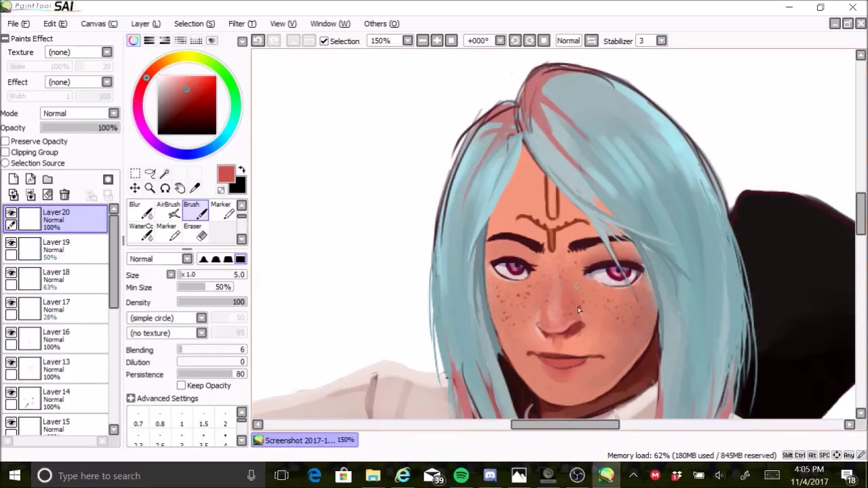
Task: Open the 150% zoom level dropdown
Action: [408, 41]
